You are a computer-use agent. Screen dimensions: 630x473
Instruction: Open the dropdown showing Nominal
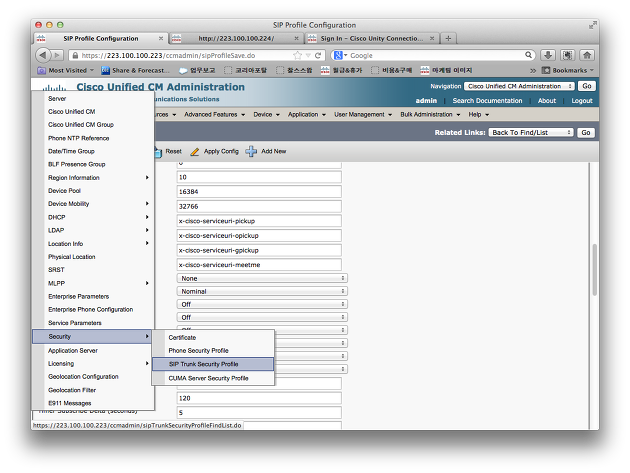pos(262,291)
